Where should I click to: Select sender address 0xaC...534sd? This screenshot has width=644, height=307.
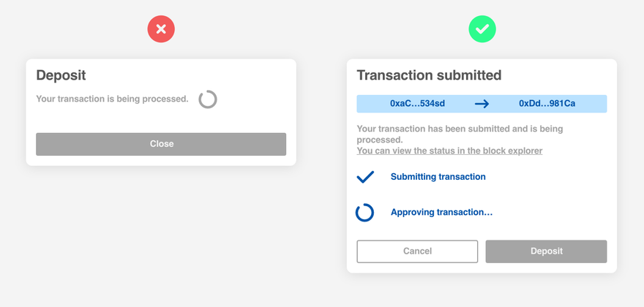417,103
